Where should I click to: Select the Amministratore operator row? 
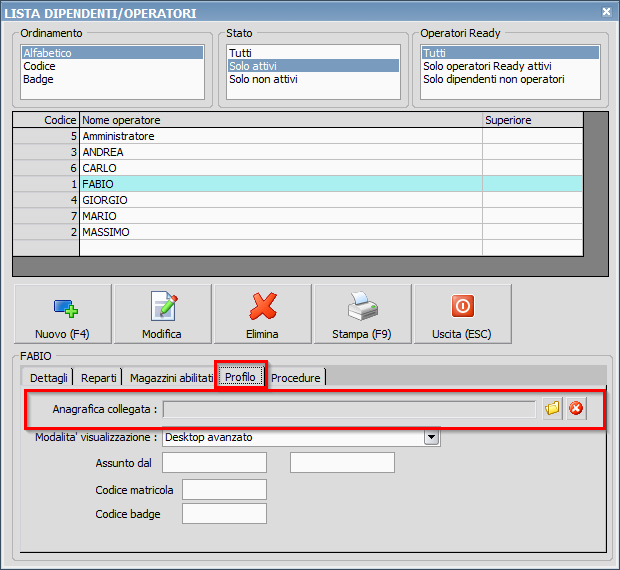[x=298, y=136]
